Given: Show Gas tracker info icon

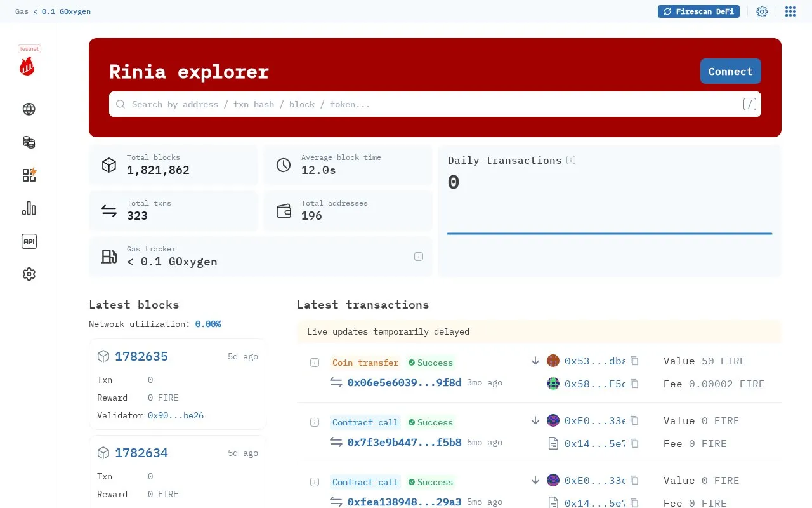Looking at the screenshot, I should [419, 257].
